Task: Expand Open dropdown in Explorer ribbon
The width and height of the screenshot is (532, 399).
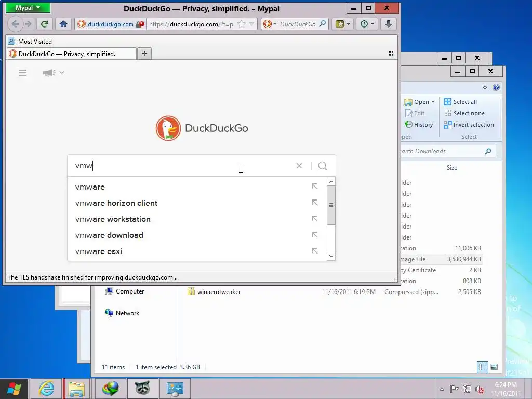Action: point(433,102)
